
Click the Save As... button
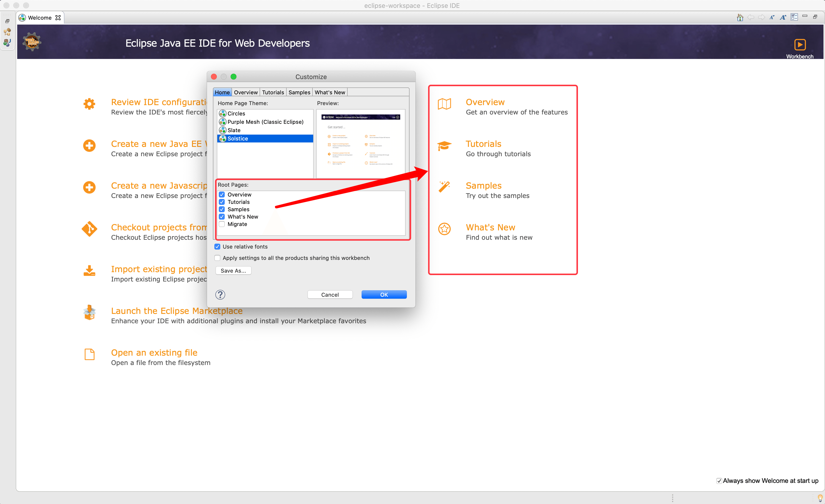click(x=233, y=271)
